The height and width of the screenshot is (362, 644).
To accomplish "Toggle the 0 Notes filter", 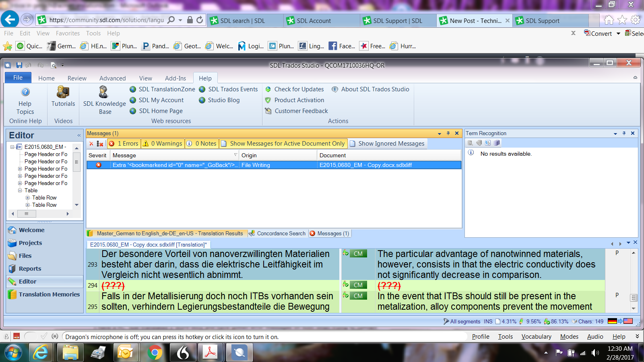I will pyautogui.click(x=202, y=144).
